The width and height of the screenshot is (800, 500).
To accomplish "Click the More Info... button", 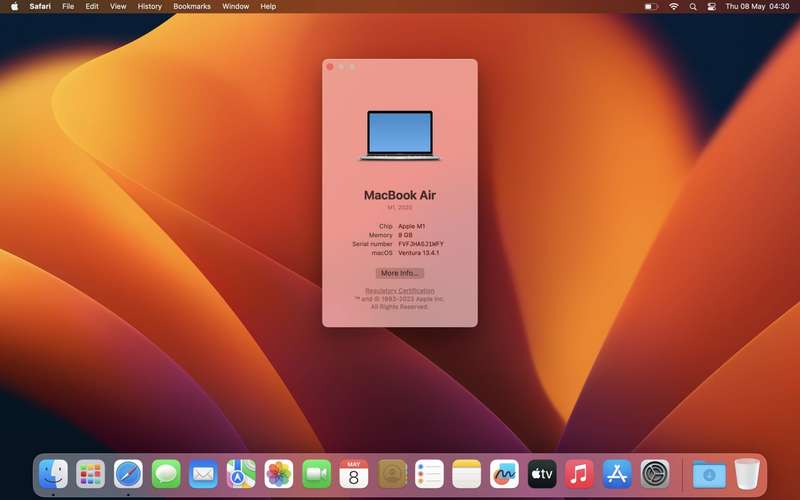I will click(x=399, y=273).
